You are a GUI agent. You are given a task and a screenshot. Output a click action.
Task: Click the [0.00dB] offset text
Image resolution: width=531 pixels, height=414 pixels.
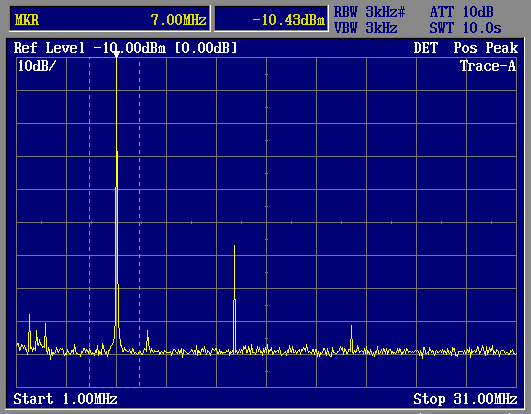coord(206,48)
